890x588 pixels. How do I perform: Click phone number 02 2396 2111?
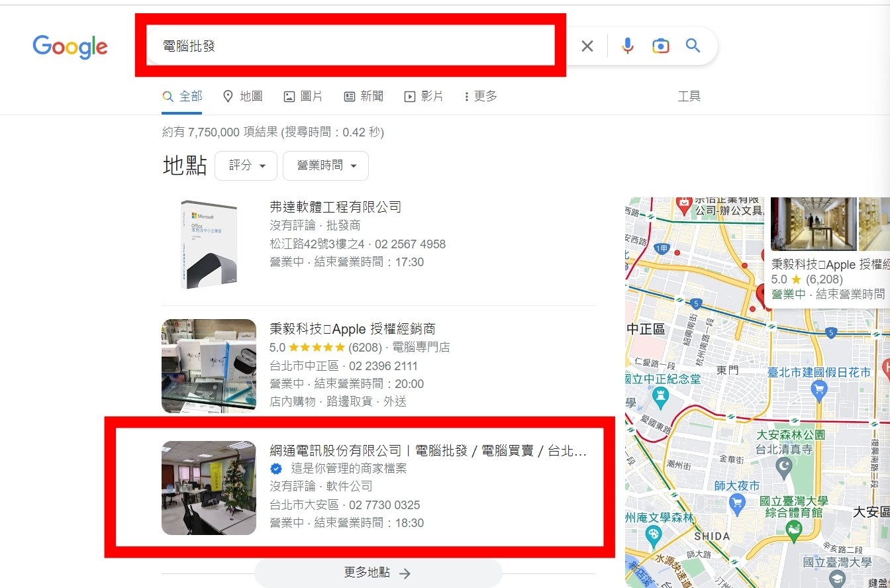[383, 366]
